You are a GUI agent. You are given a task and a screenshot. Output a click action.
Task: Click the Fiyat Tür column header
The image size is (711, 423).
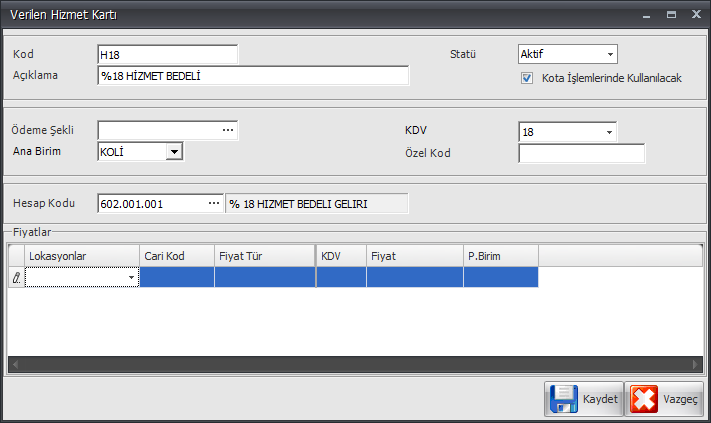click(x=264, y=256)
